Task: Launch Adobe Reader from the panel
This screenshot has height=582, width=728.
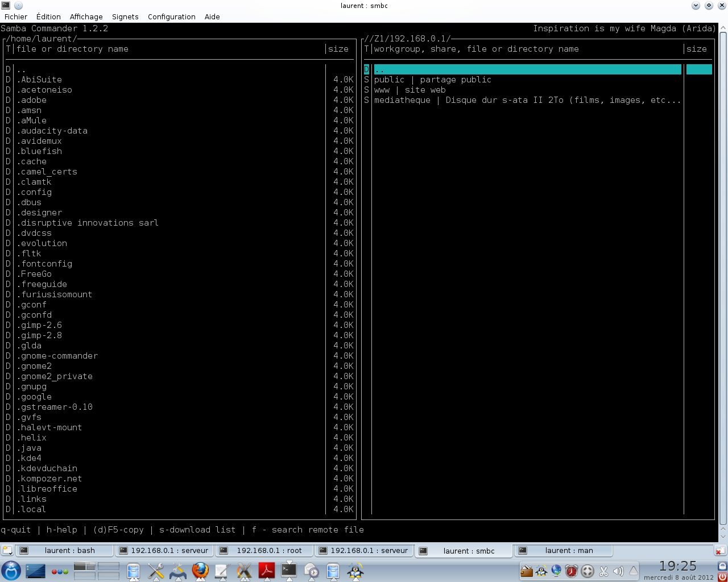Action: pyautogui.click(x=267, y=571)
